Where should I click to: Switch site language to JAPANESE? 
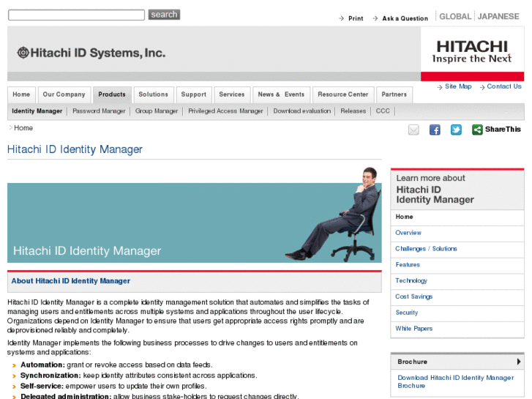(498, 16)
